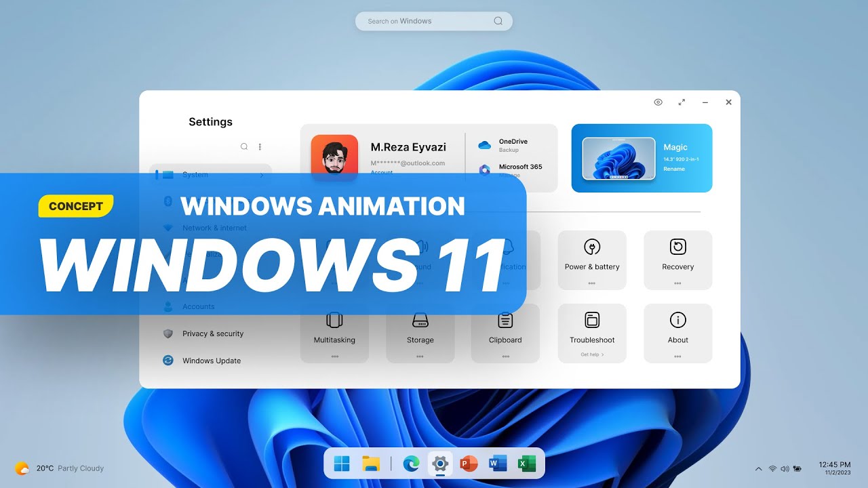Open the 20°C Partly Cloudy weather widget
The width and height of the screenshot is (868, 488).
60,468
